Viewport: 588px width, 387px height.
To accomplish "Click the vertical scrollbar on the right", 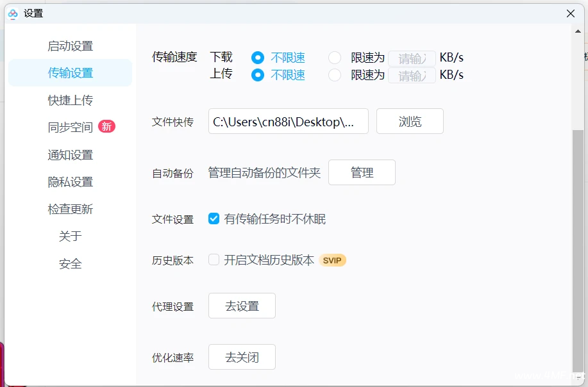I will point(578,243).
